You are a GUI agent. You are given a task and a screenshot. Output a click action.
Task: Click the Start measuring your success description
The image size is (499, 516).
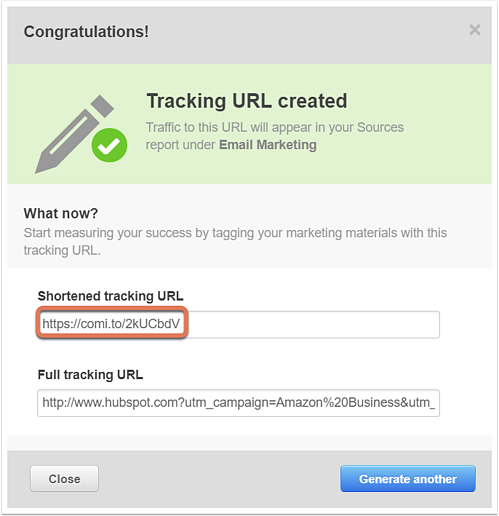tap(235, 241)
